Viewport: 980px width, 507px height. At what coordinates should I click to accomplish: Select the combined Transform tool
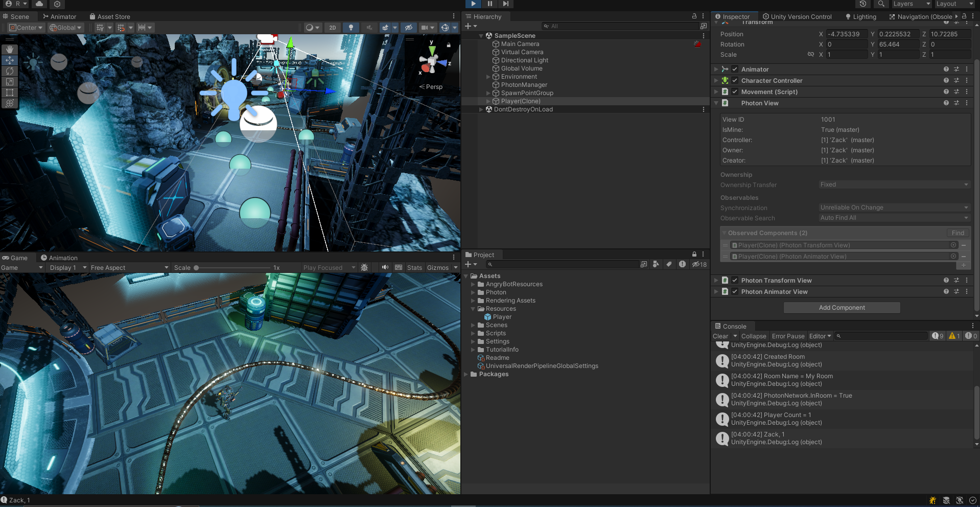click(10, 103)
